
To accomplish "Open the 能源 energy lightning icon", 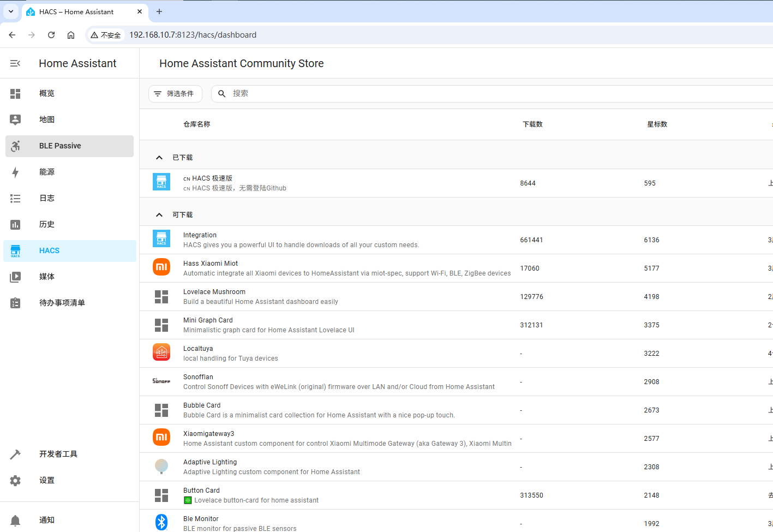I will [x=15, y=172].
